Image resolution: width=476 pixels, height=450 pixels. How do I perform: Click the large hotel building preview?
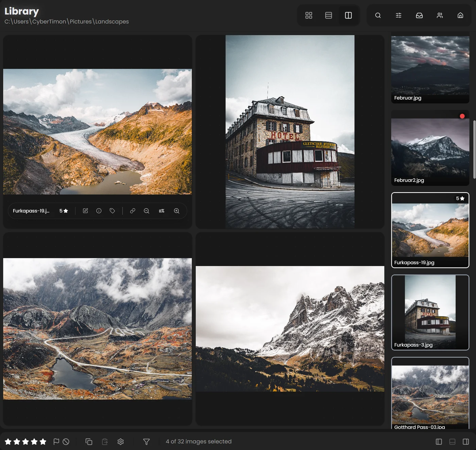point(290,132)
